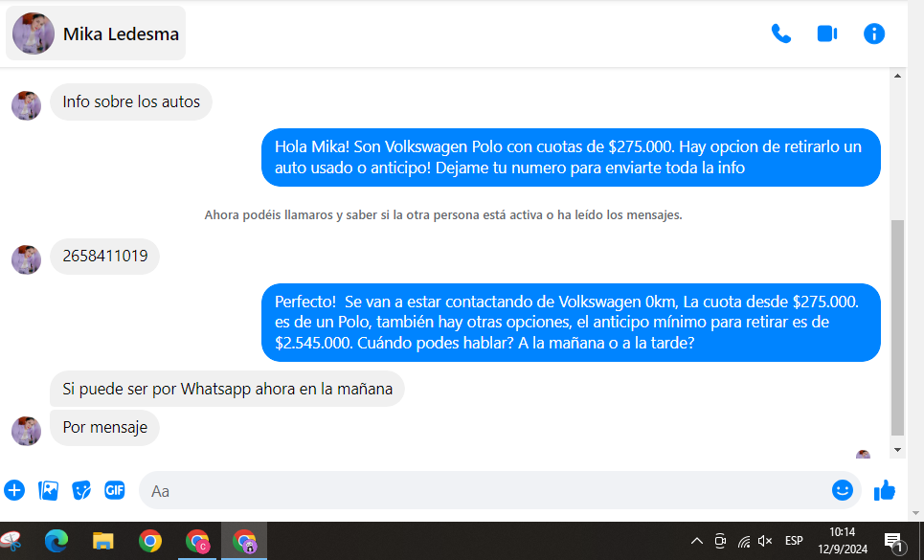Click scrollbar up arrow in chat

tap(897, 76)
